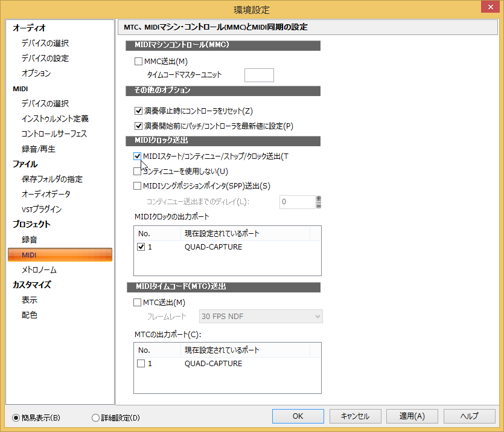Click the MIDIクロックの出力ポート label

(x=171, y=217)
